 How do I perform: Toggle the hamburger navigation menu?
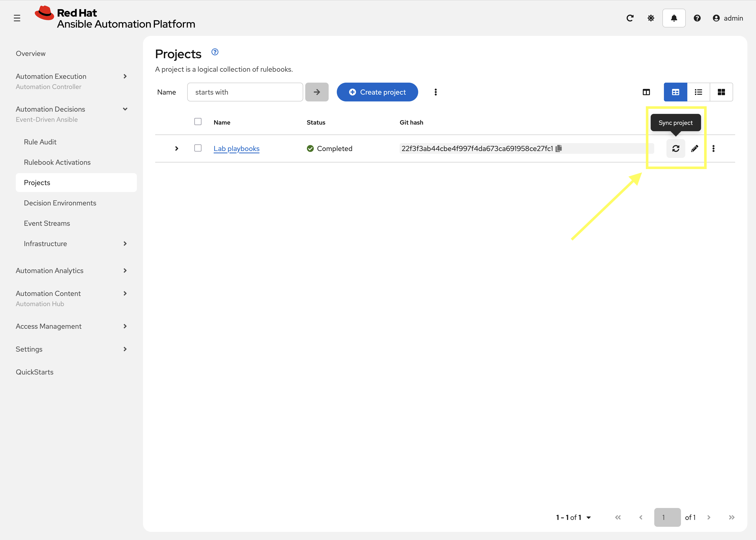click(x=17, y=18)
